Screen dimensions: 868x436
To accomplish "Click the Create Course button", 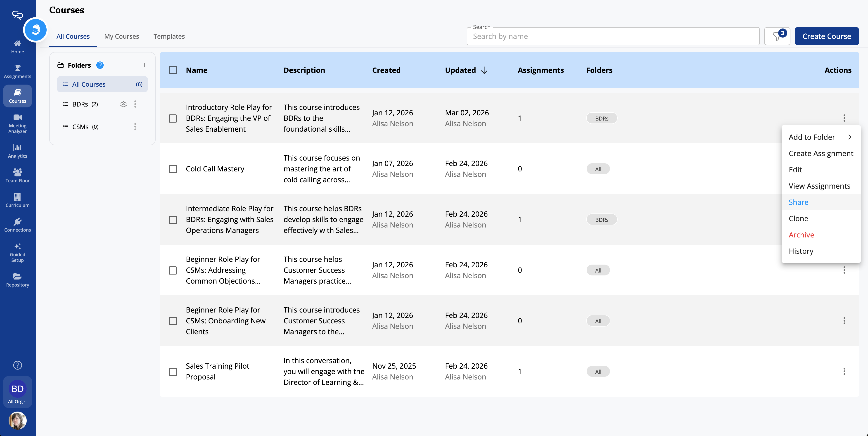I will click(826, 36).
